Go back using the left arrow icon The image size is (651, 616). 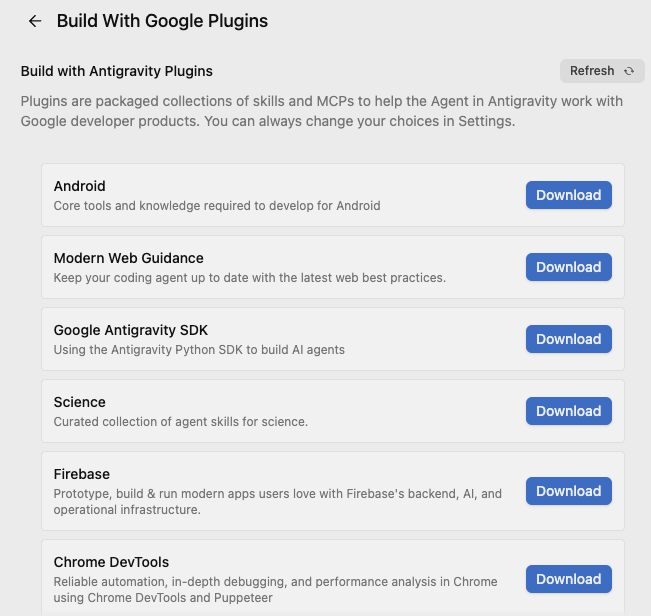click(x=35, y=21)
